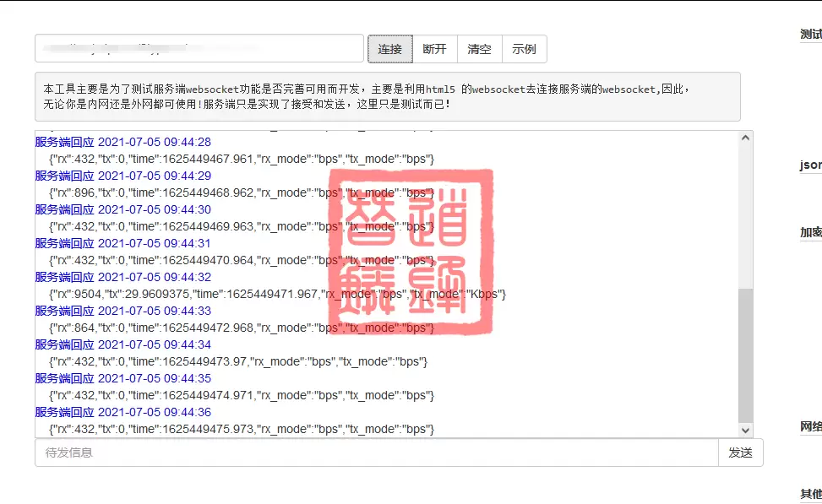Click the log scrollbar up arrow
The image size is (822, 504).
point(745,138)
